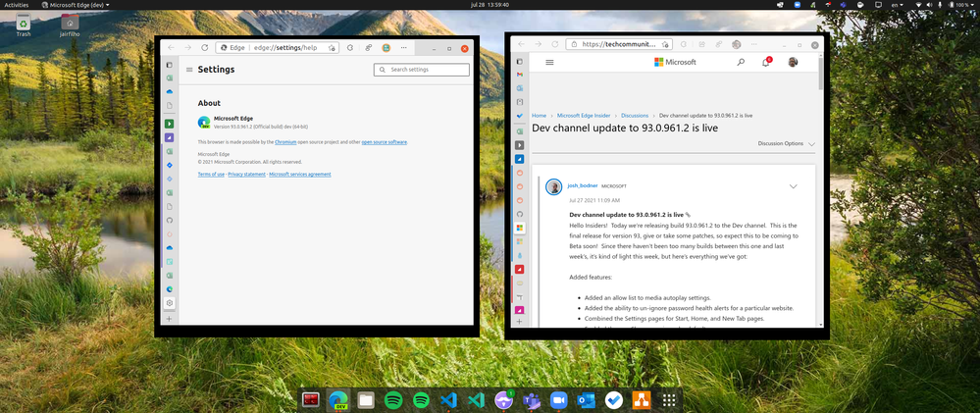Open the Privacy statement link

click(247, 175)
